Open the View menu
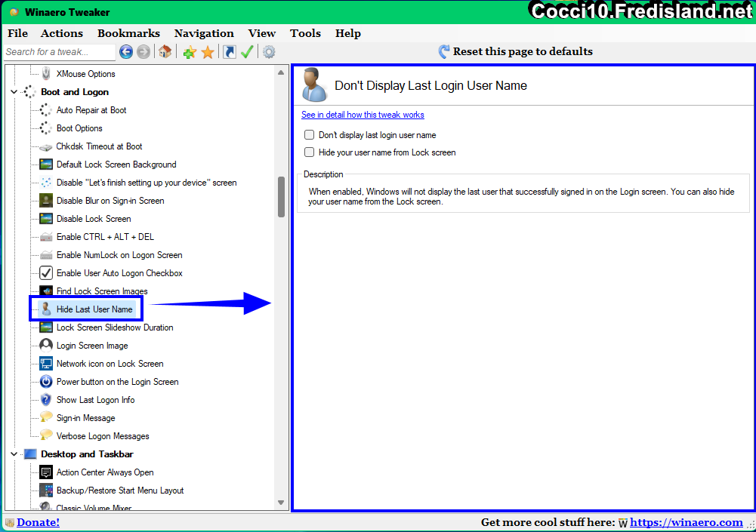Viewport: 756px width, 532px height. pos(262,33)
